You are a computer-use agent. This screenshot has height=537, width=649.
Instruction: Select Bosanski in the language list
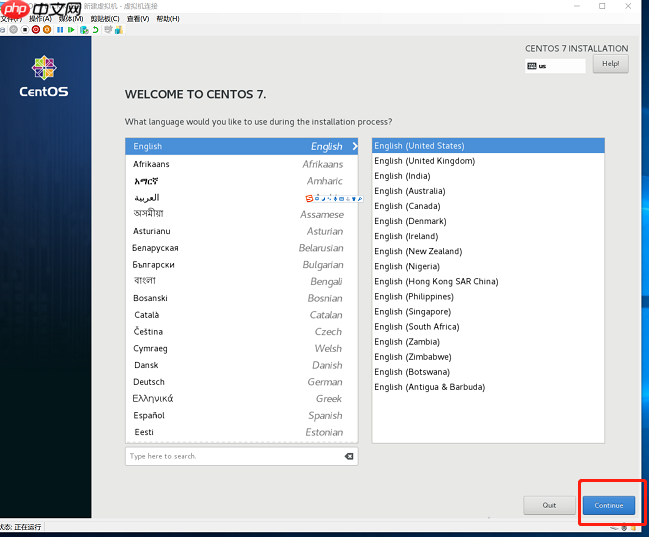(242, 298)
